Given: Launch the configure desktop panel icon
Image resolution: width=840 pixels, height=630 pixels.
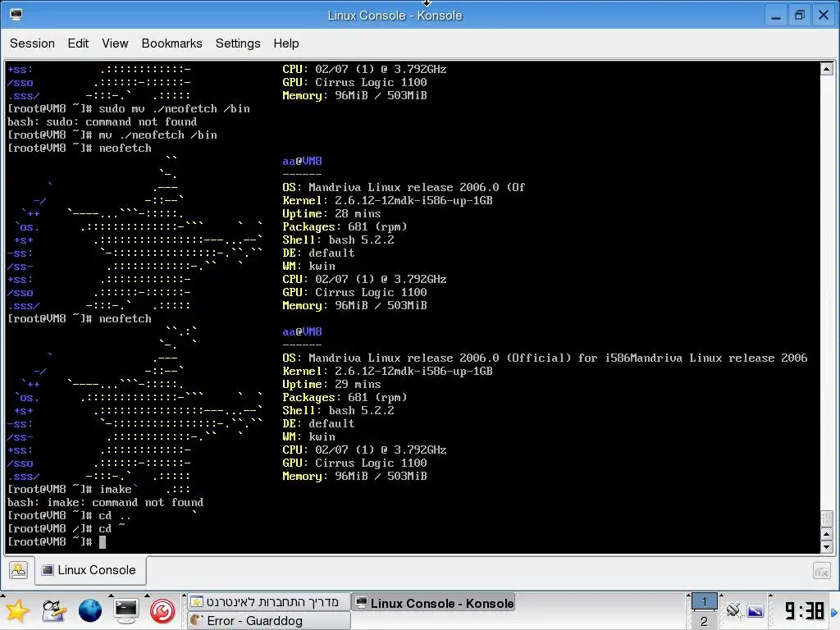Looking at the screenshot, I should [x=53, y=610].
